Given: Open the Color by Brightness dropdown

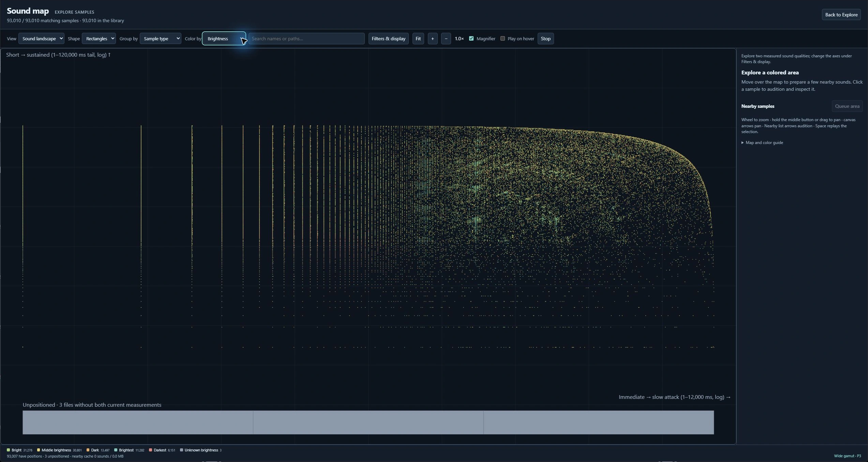Looking at the screenshot, I should pos(224,39).
